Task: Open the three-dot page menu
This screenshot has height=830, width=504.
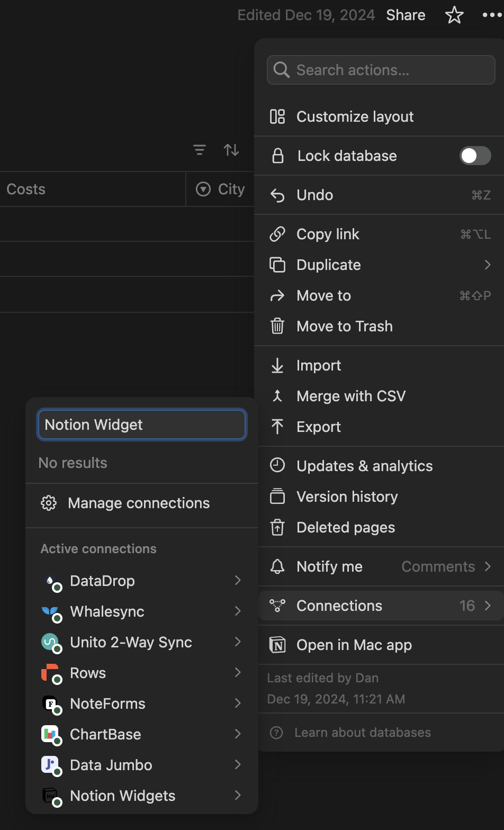Action: [491, 15]
